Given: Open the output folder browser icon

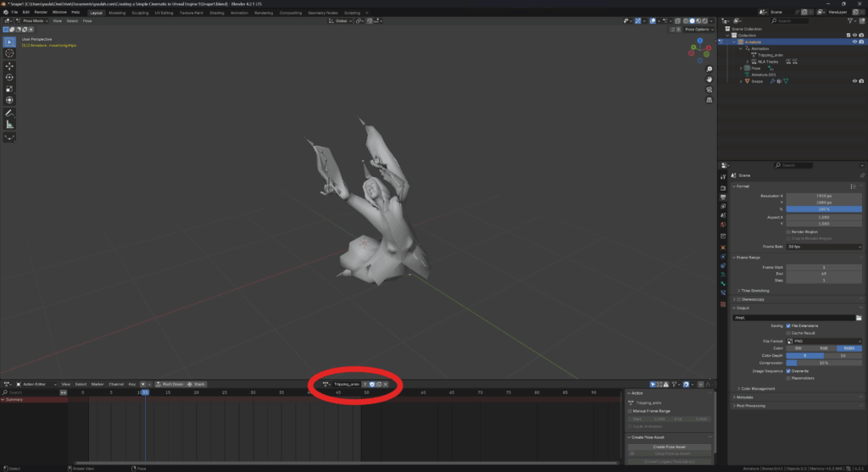Looking at the screenshot, I should (x=858, y=318).
